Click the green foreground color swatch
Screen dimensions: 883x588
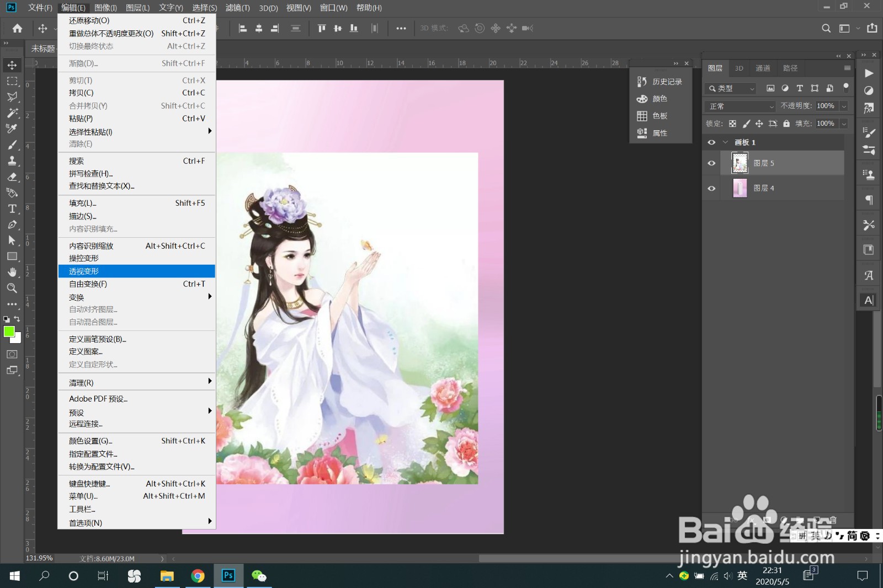[x=9, y=331]
